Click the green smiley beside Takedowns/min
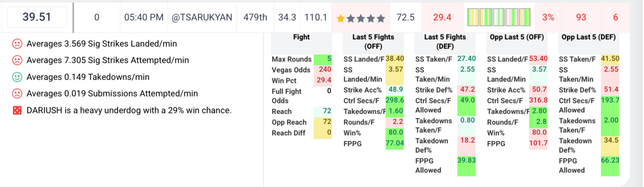This screenshot has height=187, width=644. coord(17,77)
